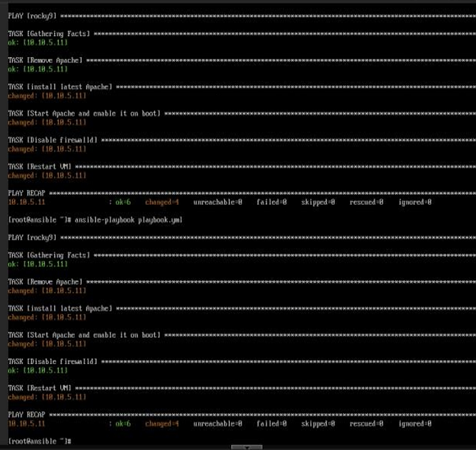Click the first 'PLAY RECAP' heading
The width and height of the screenshot is (476, 450).
(x=26, y=193)
